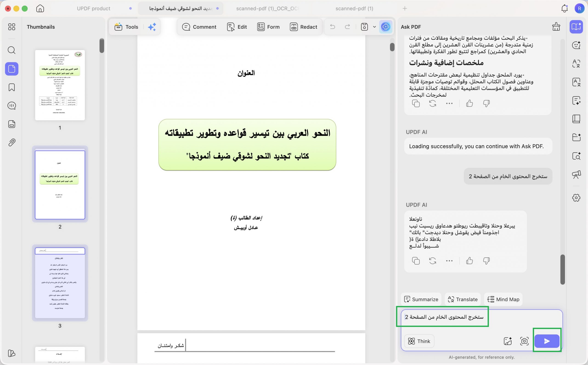This screenshot has width=588, height=365.
Task: Switch to the UPDF product tab
Action: [x=93, y=9]
